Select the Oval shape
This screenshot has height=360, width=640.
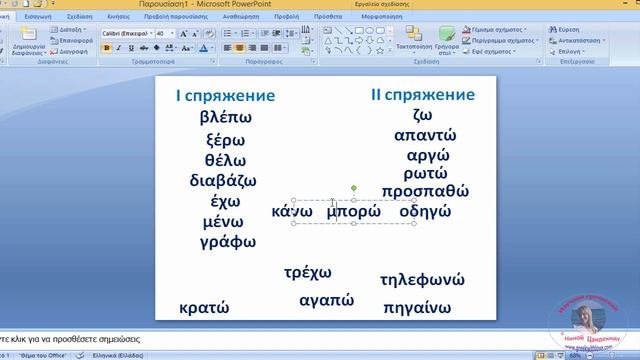[x=370, y=31]
